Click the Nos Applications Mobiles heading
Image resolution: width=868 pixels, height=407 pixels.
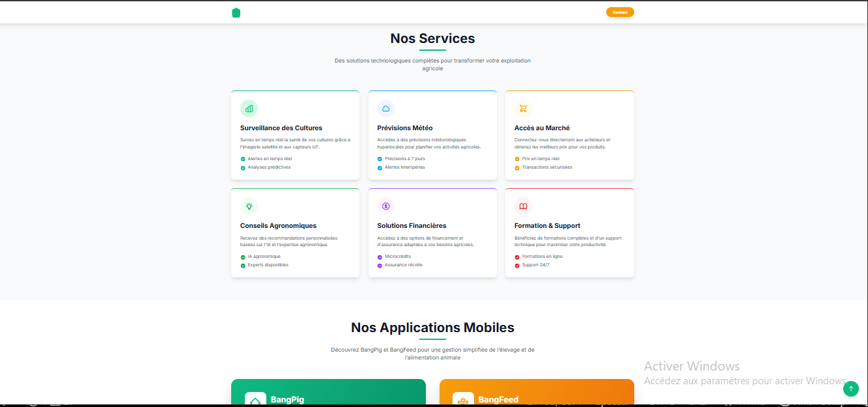[x=432, y=328]
